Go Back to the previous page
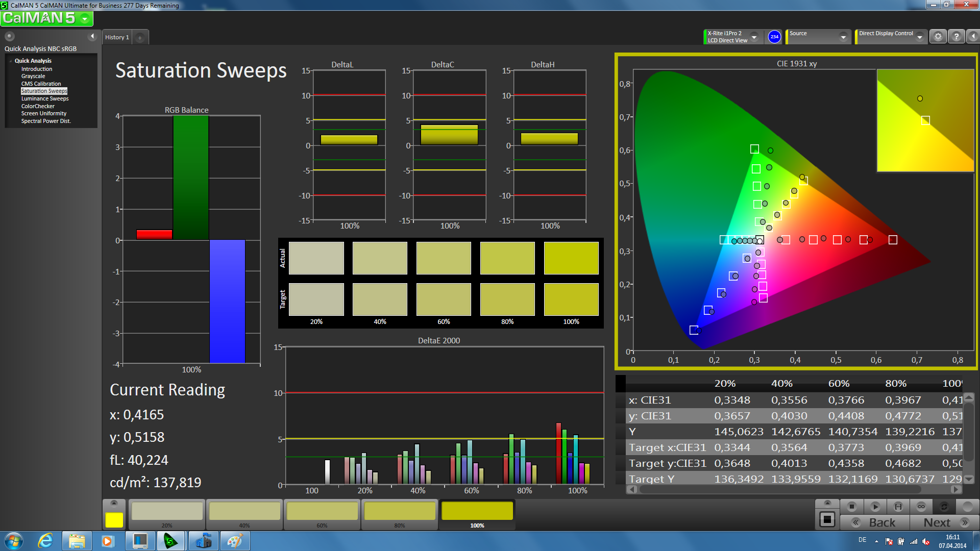 click(x=875, y=522)
